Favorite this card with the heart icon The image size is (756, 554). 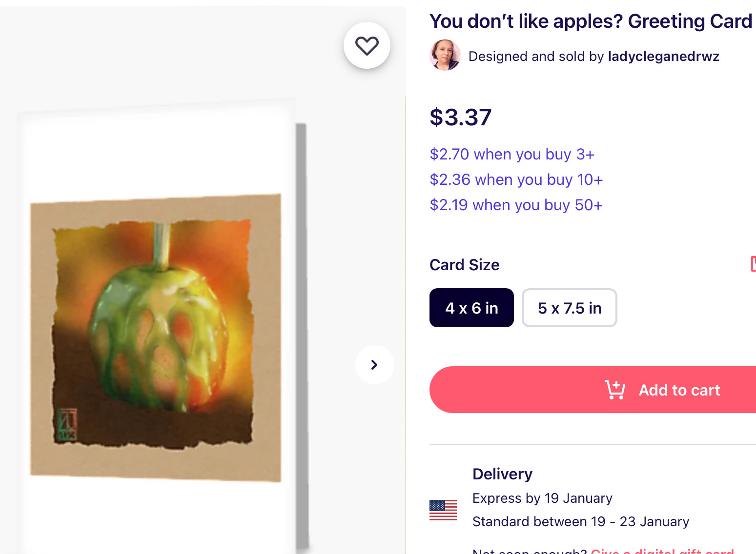367,45
